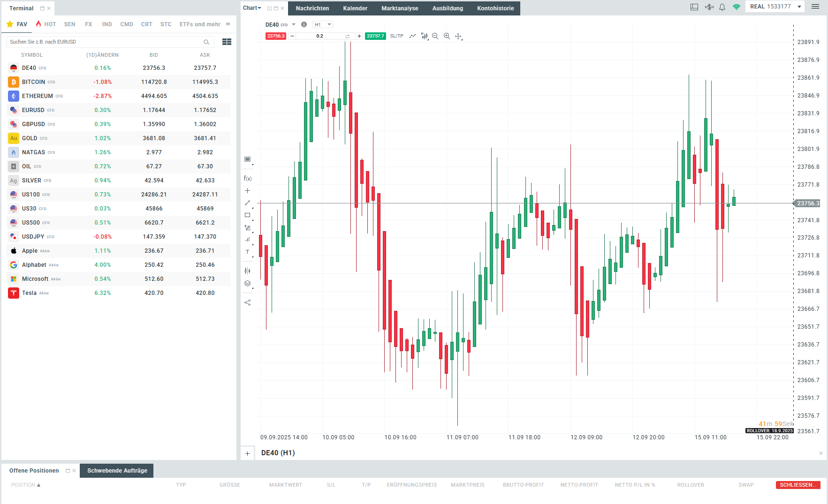Switch to the Schwebende Aufträge tab
This screenshot has width=828, height=504.
point(117,471)
